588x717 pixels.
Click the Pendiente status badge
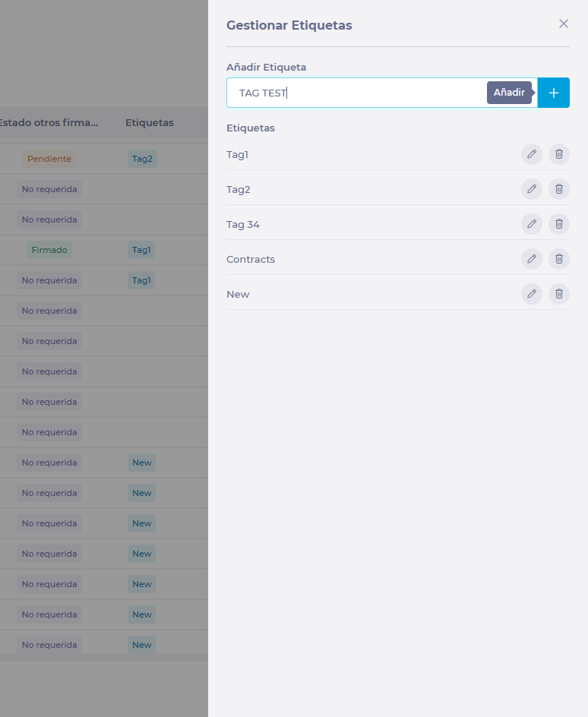[x=49, y=159]
